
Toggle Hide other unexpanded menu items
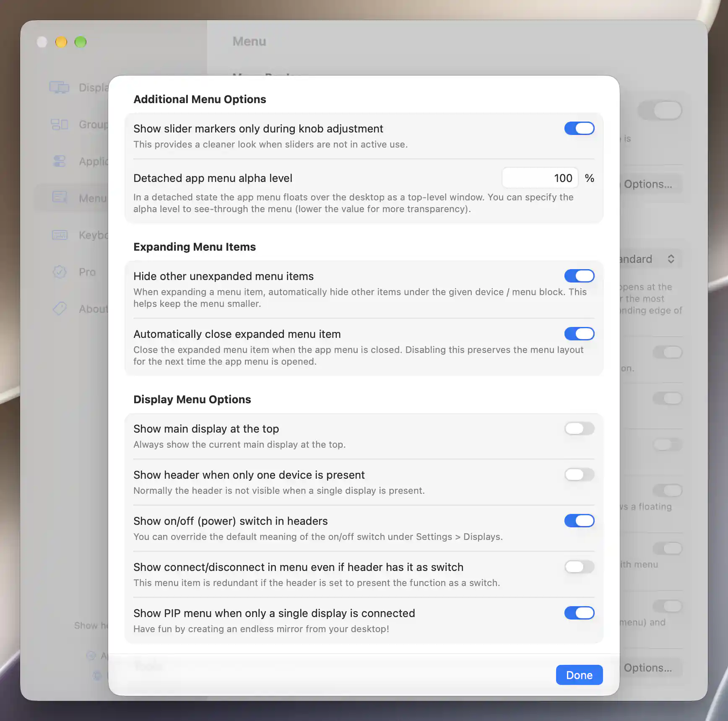pos(579,276)
